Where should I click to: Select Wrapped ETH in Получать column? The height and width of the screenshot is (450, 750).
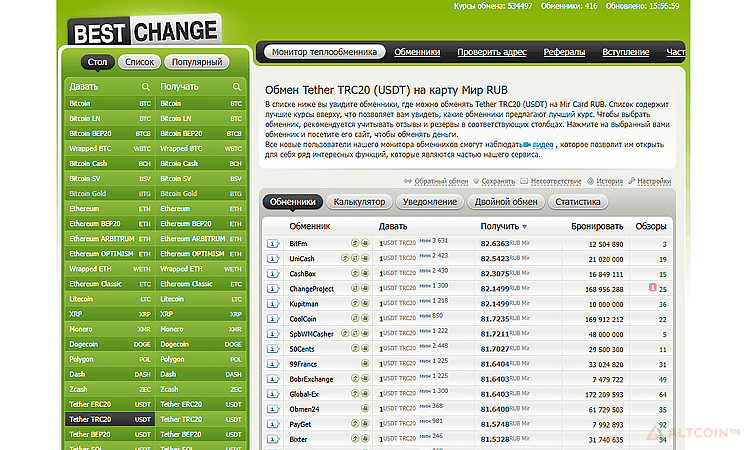pos(200,269)
